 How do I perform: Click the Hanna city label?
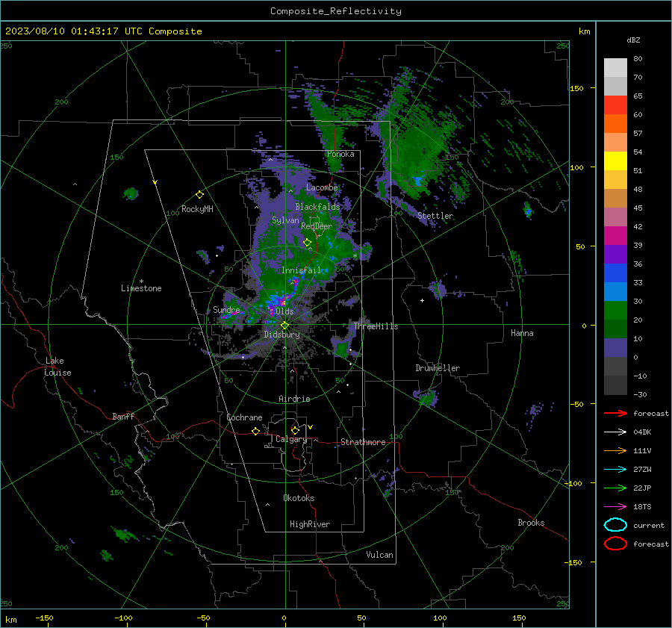pos(522,333)
